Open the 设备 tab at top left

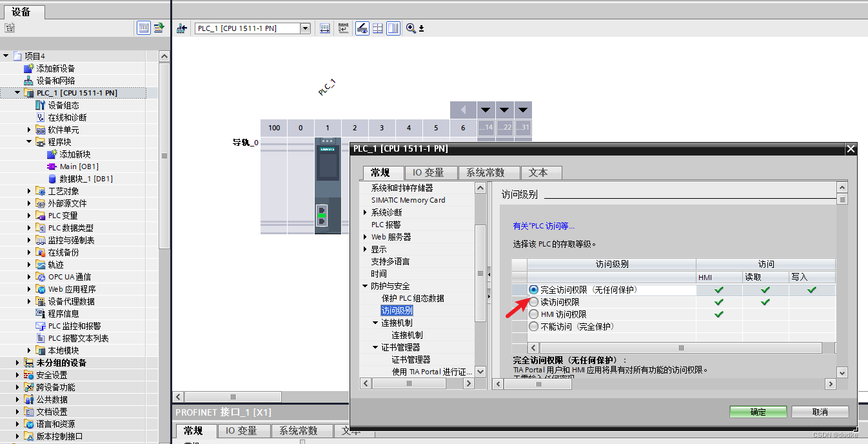coord(25,12)
